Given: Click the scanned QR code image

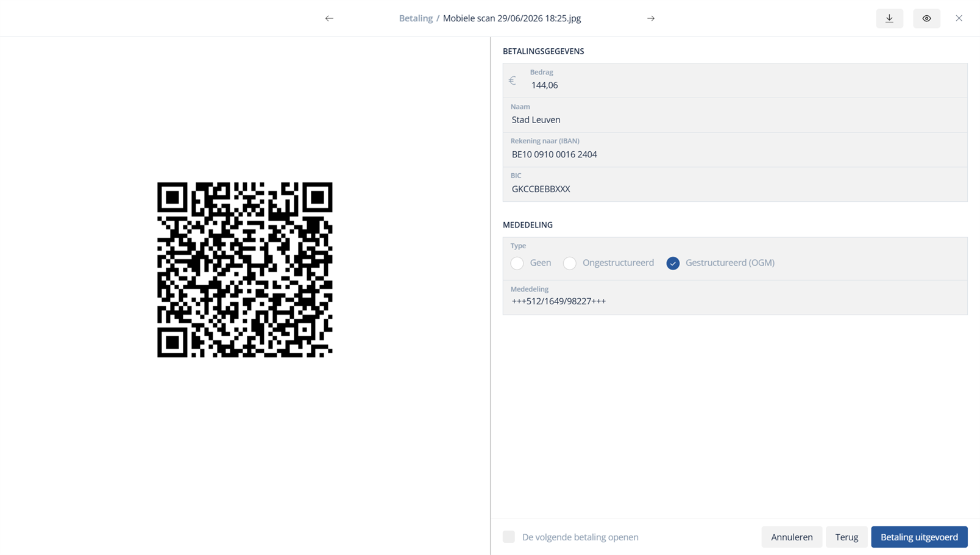Looking at the screenshot, I should 245,270.
